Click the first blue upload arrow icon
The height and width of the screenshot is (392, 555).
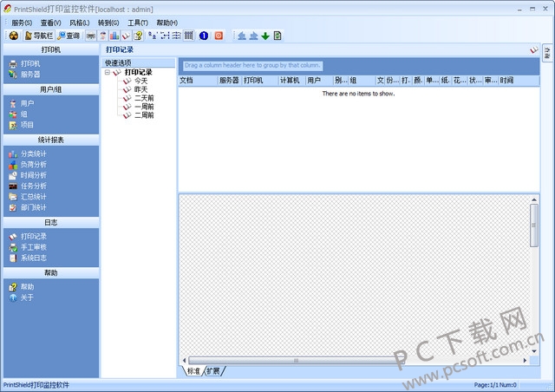pyautogui.click(x=242, y=36)
